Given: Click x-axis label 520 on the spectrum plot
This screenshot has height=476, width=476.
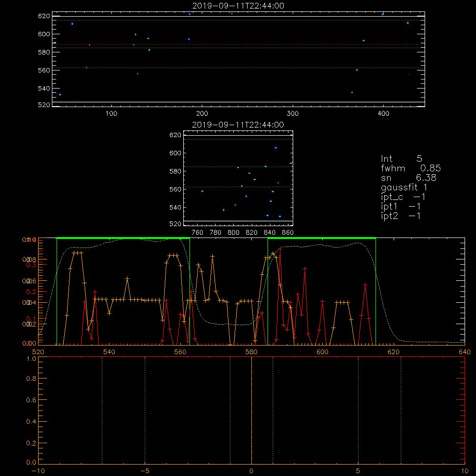Looking at the screenshot, I should (38, 352).
